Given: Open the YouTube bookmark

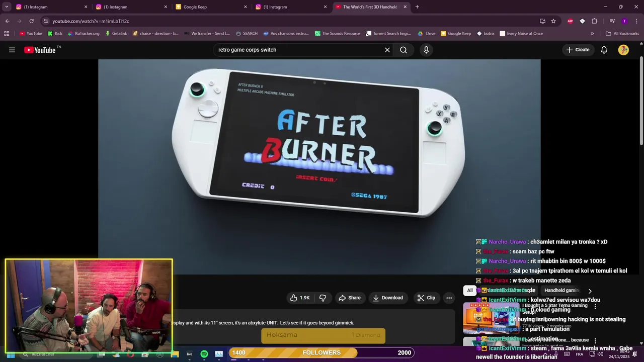Looking at the screenshot, I should [x=31, y=34].
